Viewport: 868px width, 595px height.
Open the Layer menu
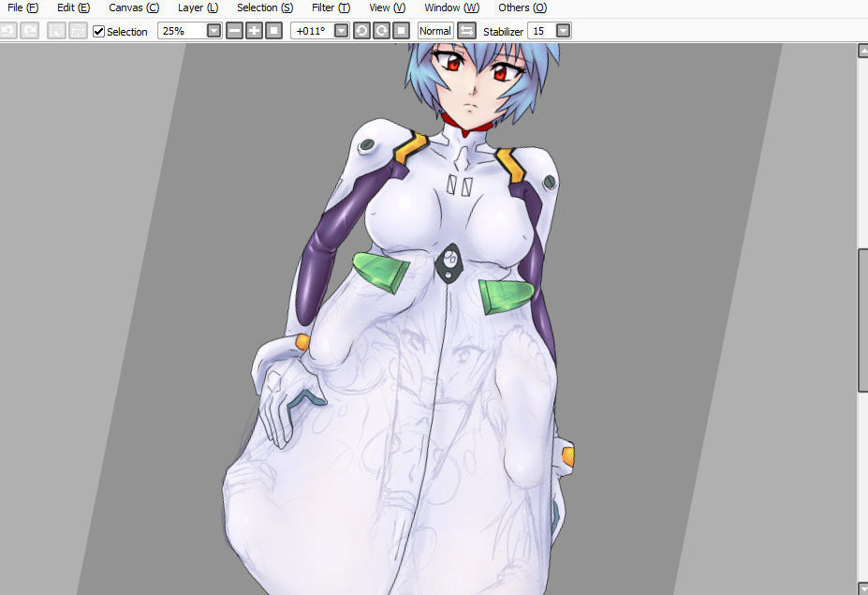pyautogui.click(x=198, y=7)
